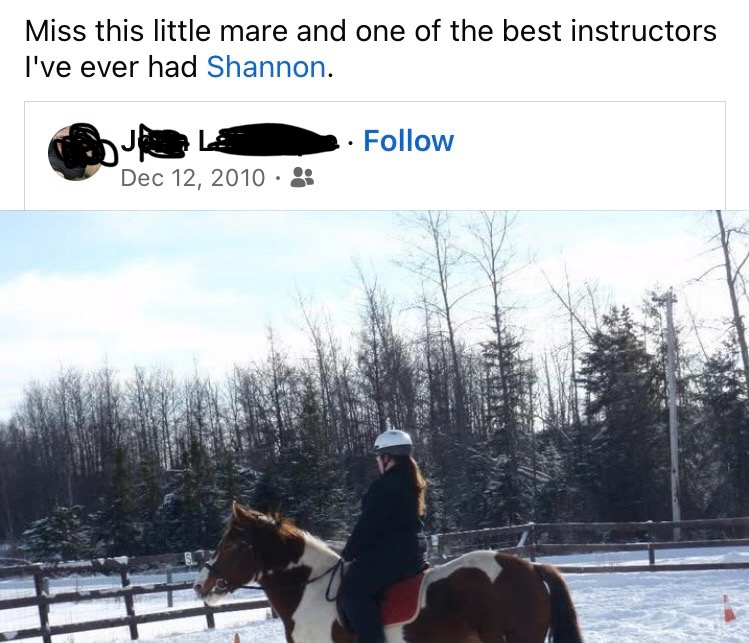Follow the shared post's author
The height and width of the screenshot is (643, 749).
click(408, 140)
